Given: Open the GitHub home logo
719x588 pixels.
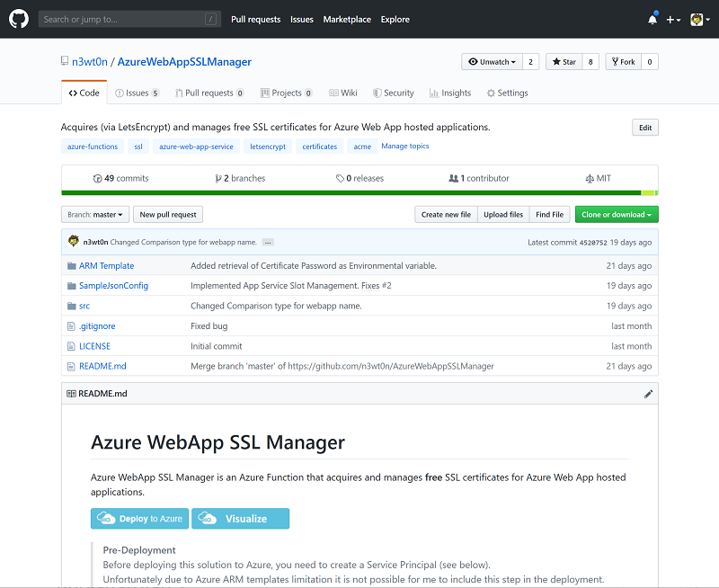Looking at the screenshot, I should (19, 19).
